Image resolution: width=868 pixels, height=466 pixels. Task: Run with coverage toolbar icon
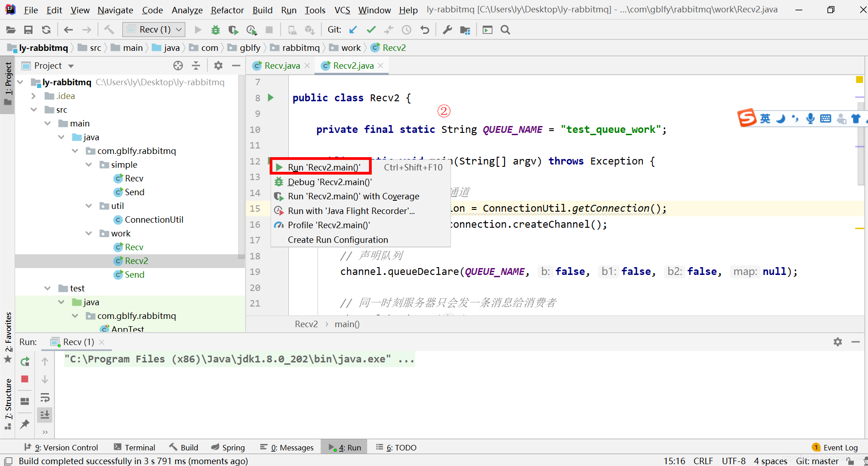click(233, 30)
